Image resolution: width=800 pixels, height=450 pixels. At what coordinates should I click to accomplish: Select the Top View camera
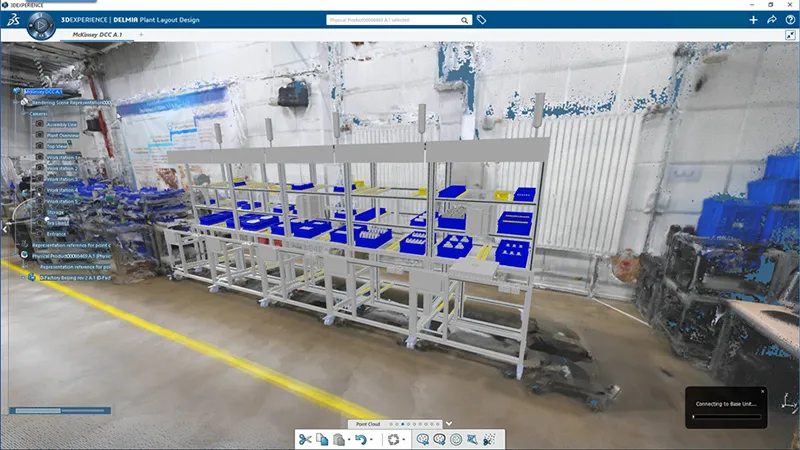point(56,146)
